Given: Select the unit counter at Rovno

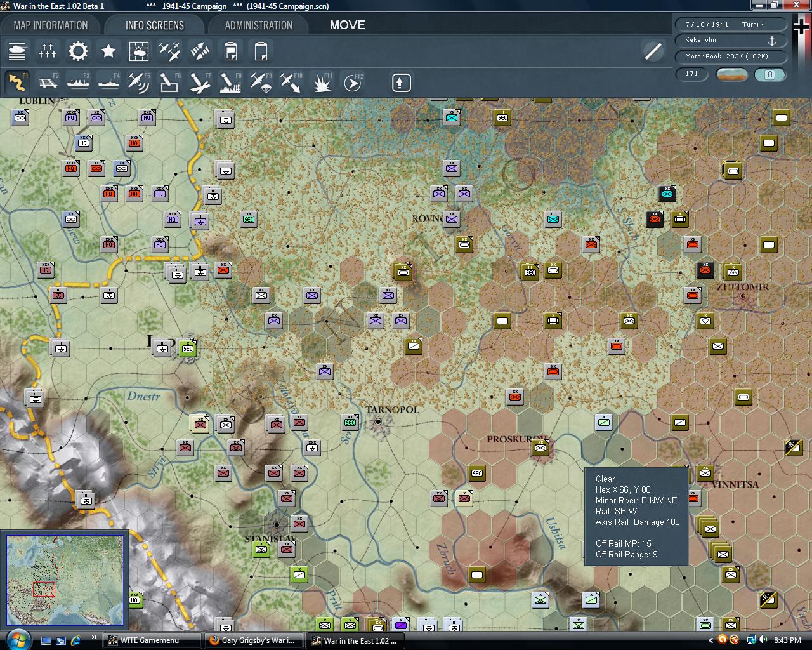Looking at the screenshot, I should [452, 219].
